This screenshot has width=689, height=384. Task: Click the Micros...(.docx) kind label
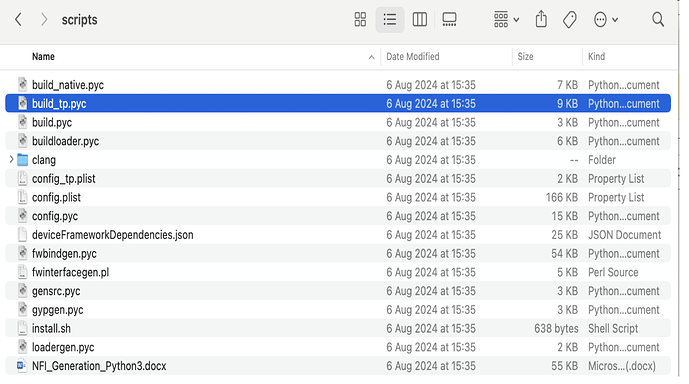tap(622, 366)
